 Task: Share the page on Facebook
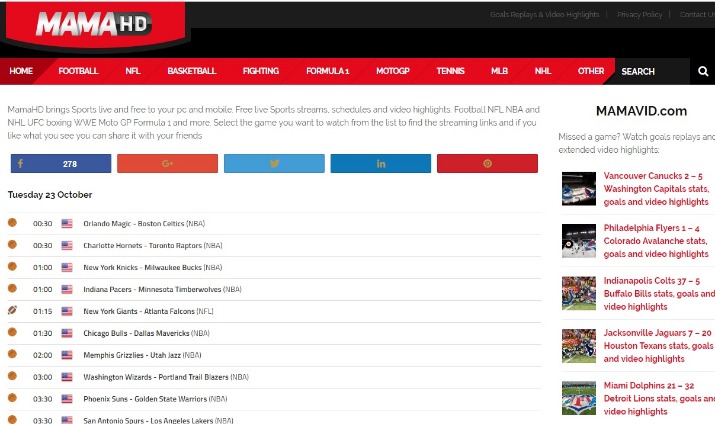[60, 163]
